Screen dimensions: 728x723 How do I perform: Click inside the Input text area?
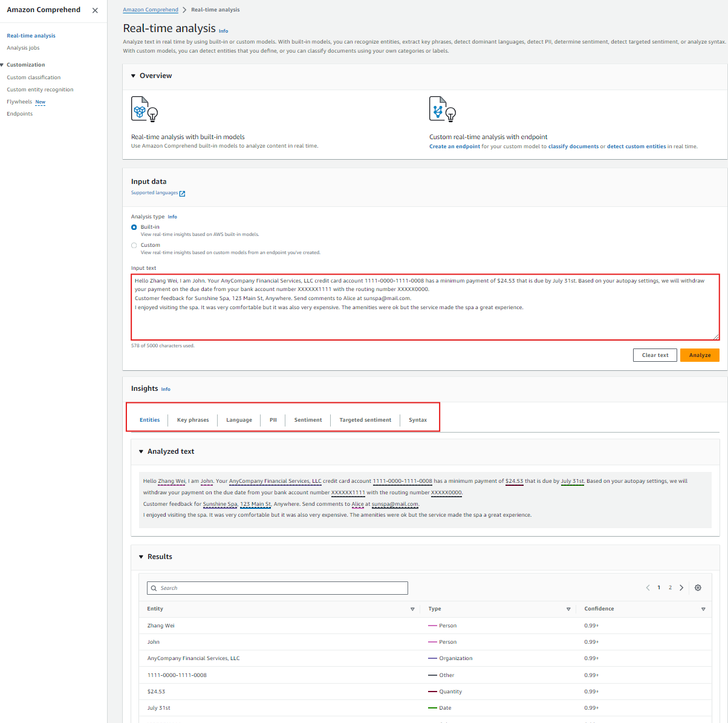click(426, 307)
